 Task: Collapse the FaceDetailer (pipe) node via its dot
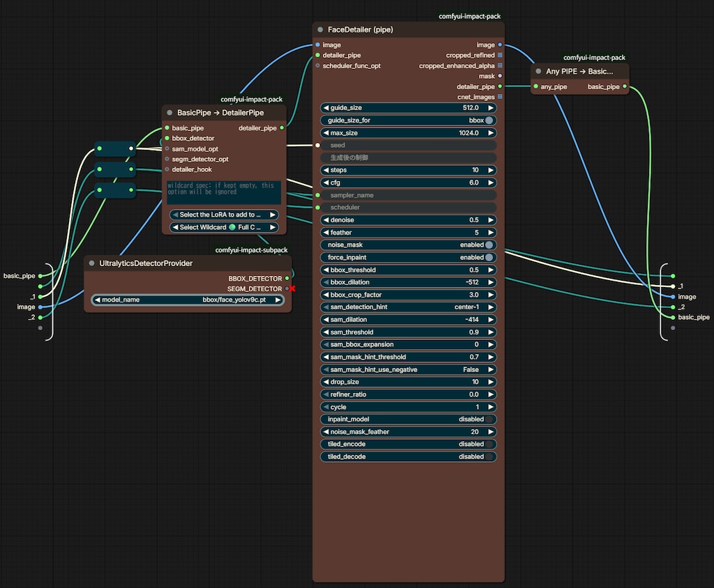point(320,29)
